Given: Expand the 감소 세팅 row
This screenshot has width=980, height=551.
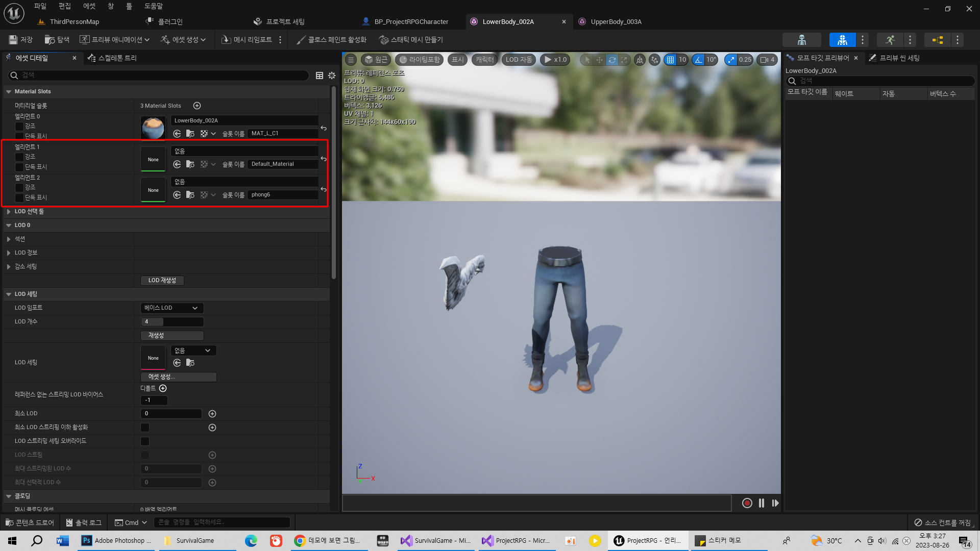Looking at the screenshot, I should coord(9,266).
